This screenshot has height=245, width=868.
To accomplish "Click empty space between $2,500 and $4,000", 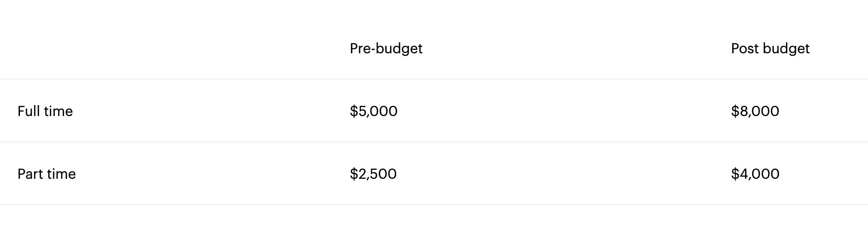I will pos(562,174).
